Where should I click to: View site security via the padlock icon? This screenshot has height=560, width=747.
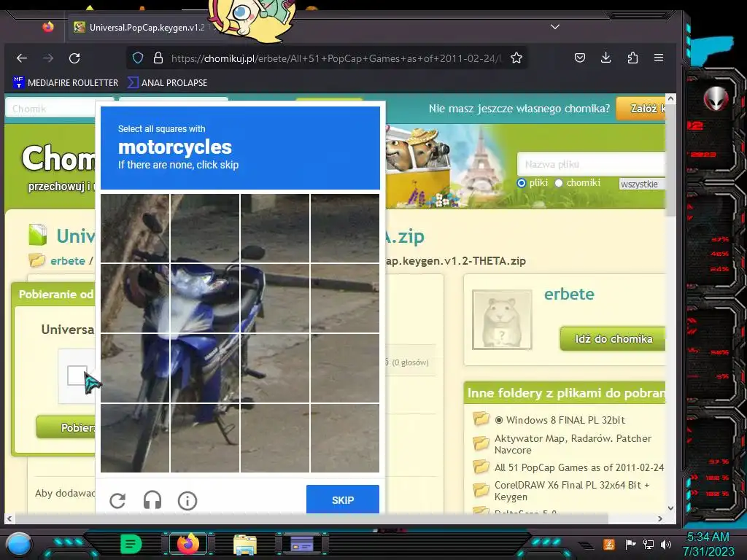tap(158, 58)
